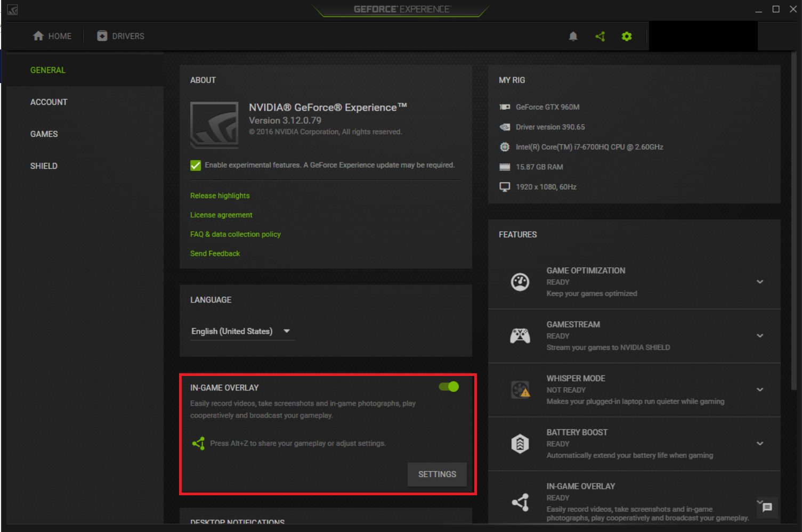This screenshot has width=802, height=532.
Task: Click the home icon next to HOME
Action: click(38, 36)
